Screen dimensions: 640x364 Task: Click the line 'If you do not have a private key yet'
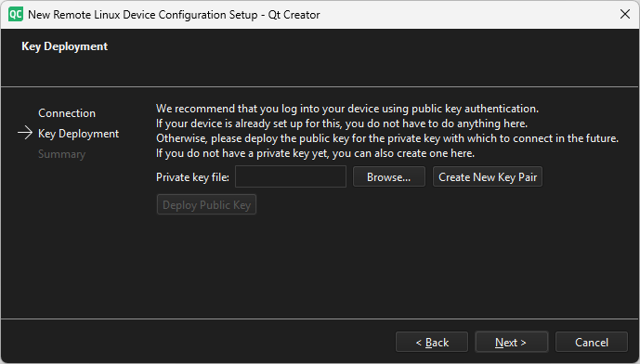pos(315,153)
